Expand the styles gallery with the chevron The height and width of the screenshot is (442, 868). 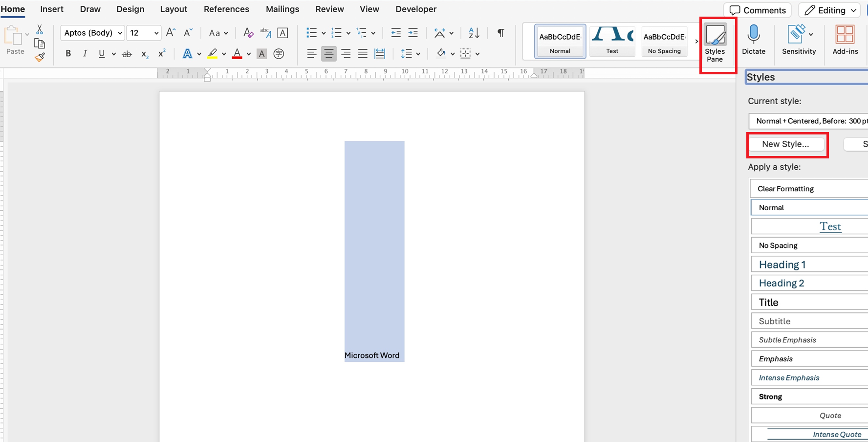[x=696, y=42]
